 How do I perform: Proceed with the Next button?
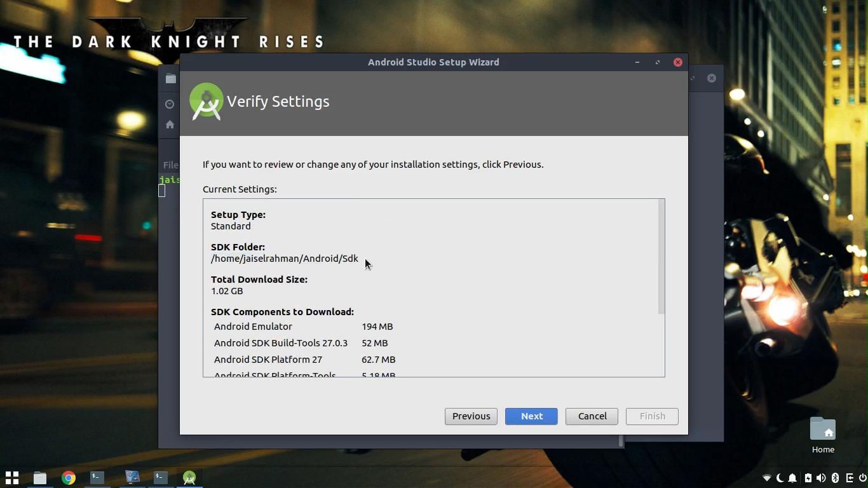click(x=531, y=416)
